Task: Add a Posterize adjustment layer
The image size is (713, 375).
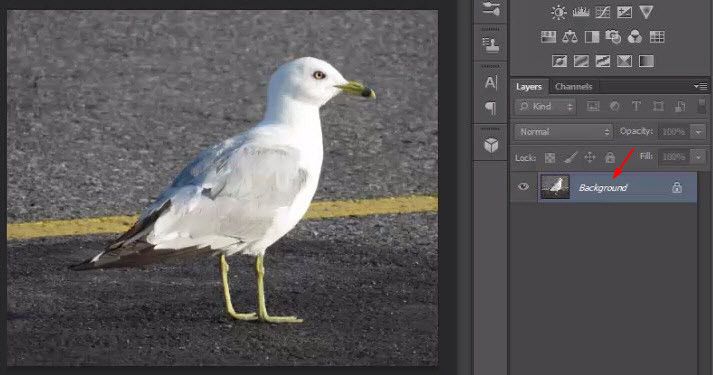Action: tap(581, 61)
